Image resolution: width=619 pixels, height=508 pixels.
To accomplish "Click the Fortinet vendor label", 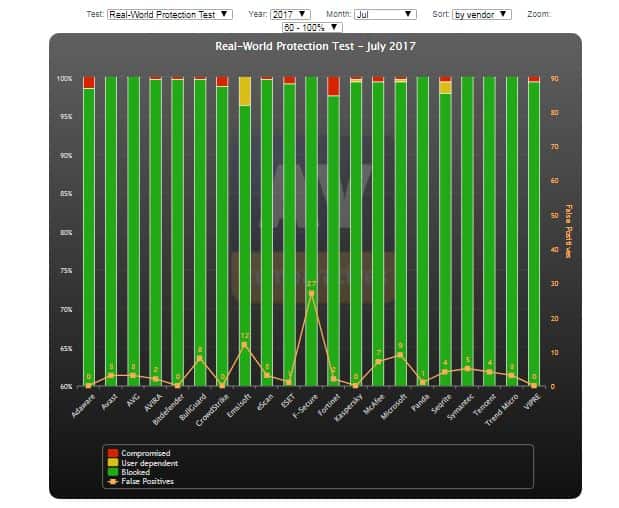I will [329, 405].
